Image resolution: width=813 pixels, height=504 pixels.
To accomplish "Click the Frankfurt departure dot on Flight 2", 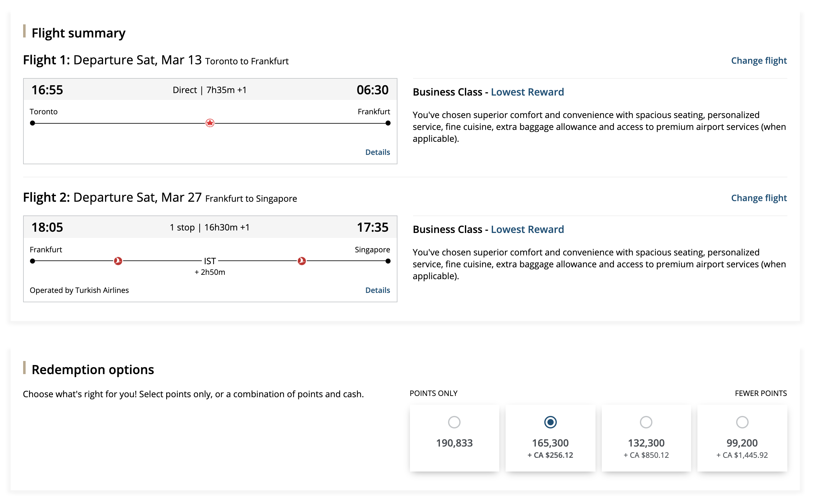I will click(32, 261).
